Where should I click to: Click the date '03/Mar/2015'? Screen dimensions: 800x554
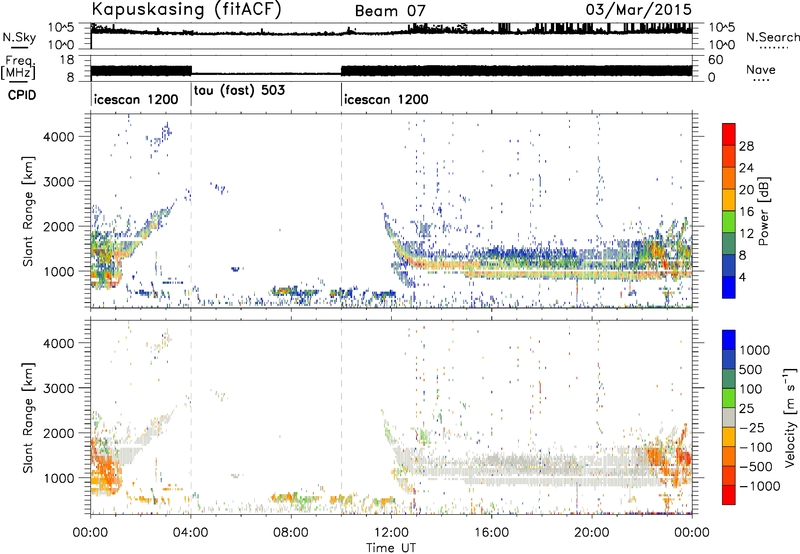click(639, 9)
